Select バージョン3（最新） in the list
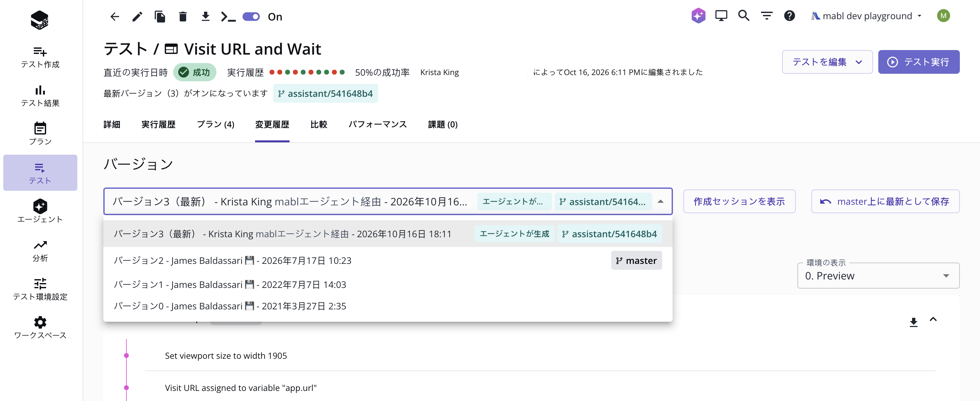This screenshot has width=980, height=401. [388, 234]
